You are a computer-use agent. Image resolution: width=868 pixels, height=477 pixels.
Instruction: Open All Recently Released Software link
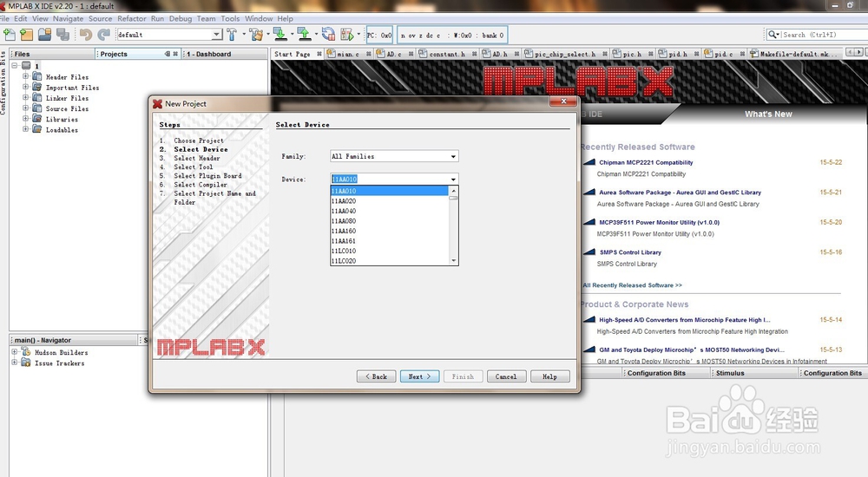632,285
